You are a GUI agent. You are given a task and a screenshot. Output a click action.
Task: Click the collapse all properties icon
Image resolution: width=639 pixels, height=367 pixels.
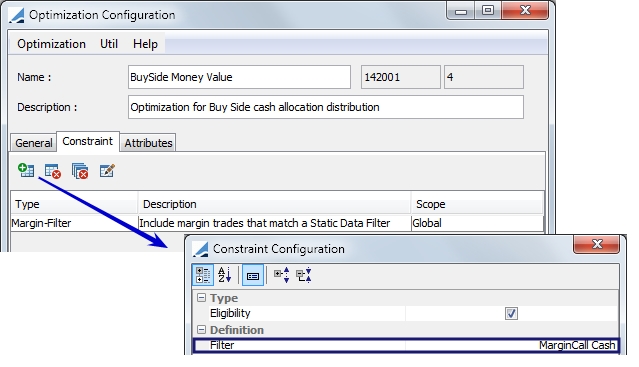pos(304,275)
